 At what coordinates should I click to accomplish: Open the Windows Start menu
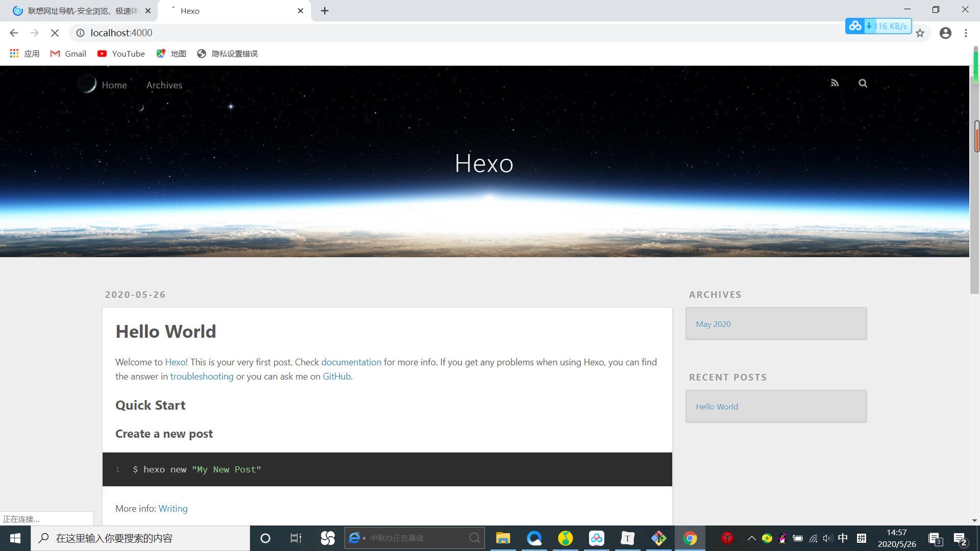pyautogui.click(x=15, y=538)
